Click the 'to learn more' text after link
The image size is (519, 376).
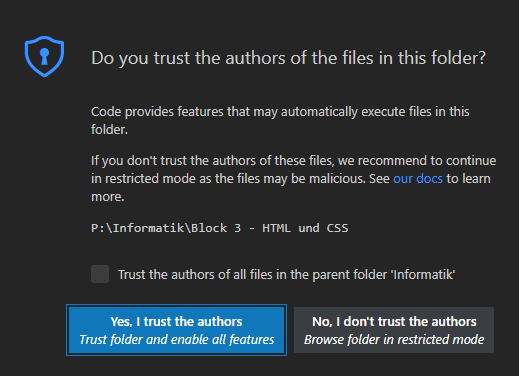point(468,179)
